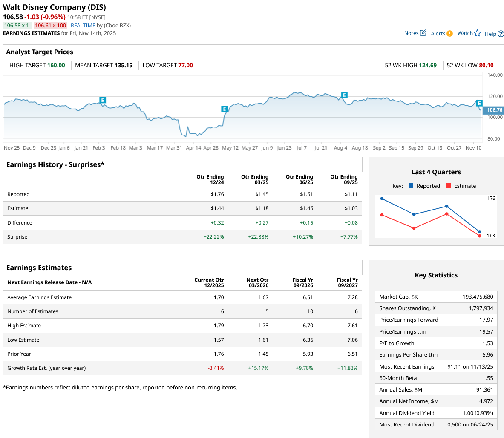Viewport: 504px width, 438px height.
Task: Click the Notes link
Action: click(411, 33)
